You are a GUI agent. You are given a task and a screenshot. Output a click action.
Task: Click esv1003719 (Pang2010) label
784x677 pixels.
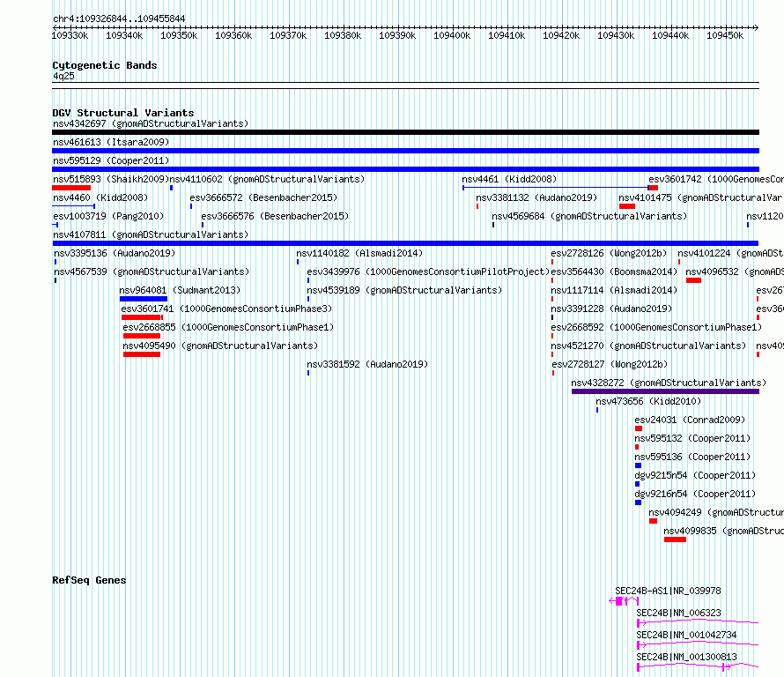108,216
